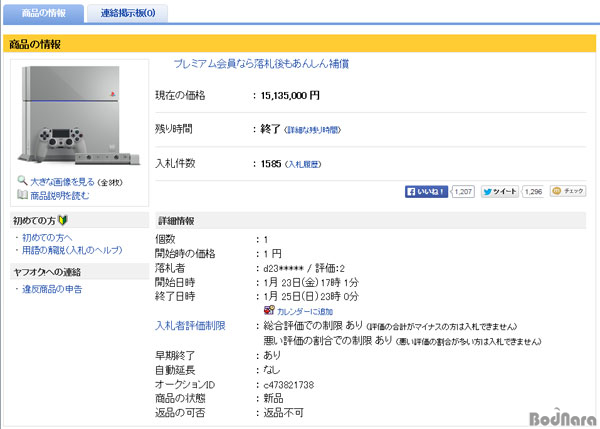Click the mixi チェック button
Image resolution: width=600 pixels, height=429 pixels.
coord(568,191)
